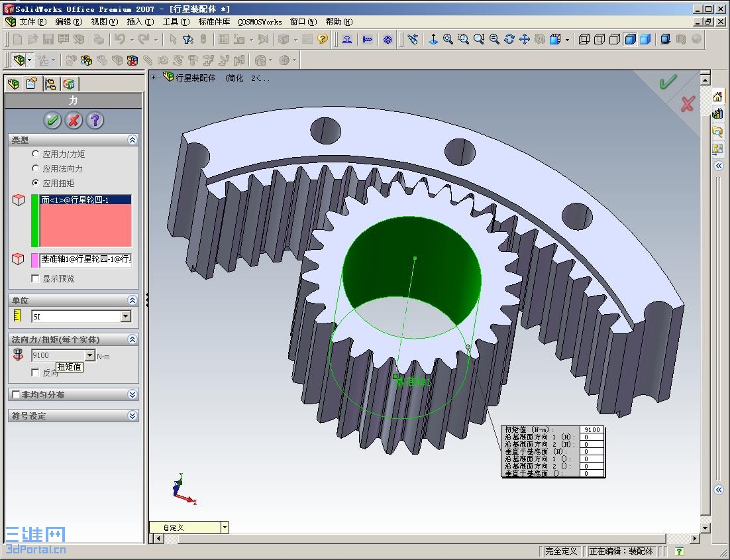Image resolution: width=730 pixels, height=560 pixels.
Task: Select the arrow Select tool
Action: coord(173,39)
